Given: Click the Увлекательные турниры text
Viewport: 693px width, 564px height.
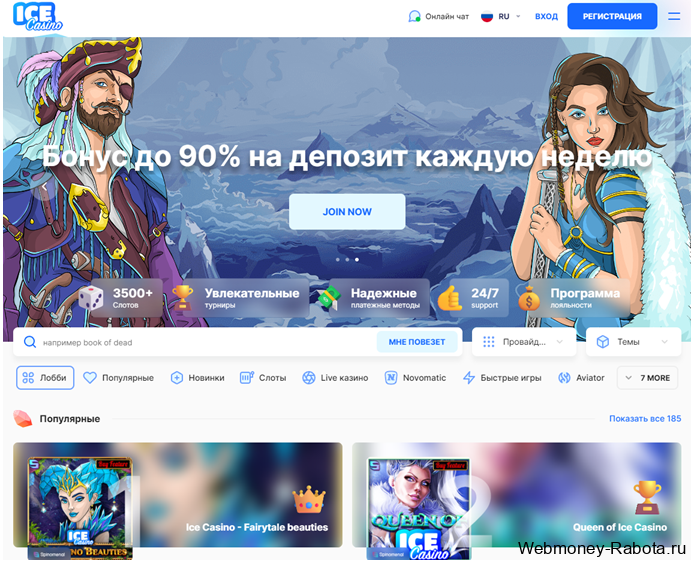Looking at the screenshot, I should (x=251, y=297).
